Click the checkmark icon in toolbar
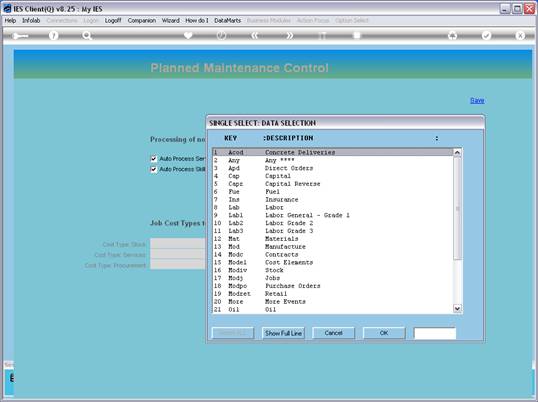Screen dimensions: 538x402 pyautogui.click(x=486, y=35)
